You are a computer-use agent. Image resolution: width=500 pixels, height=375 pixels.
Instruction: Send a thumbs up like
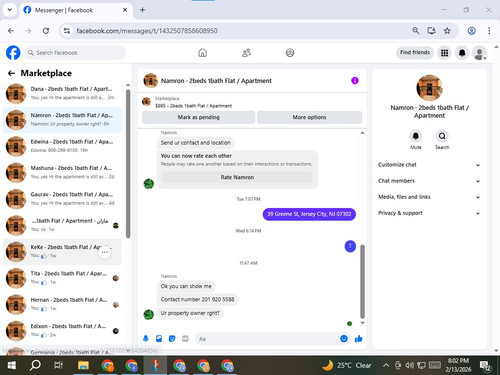coord(359,339)
